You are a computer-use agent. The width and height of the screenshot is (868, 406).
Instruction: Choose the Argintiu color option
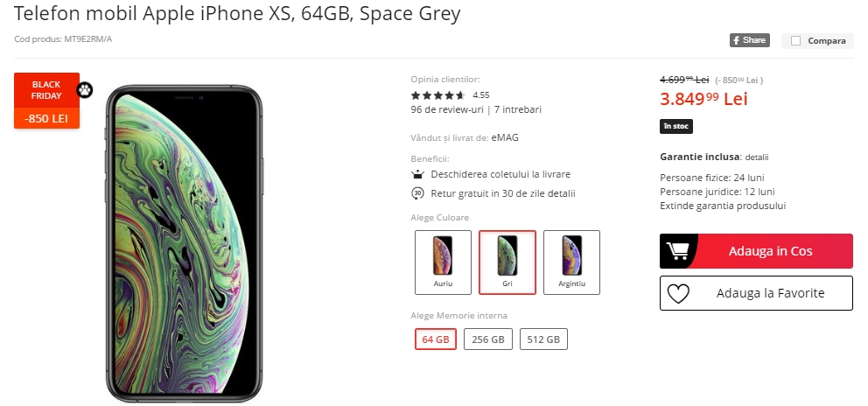click(x=571, y=262)
